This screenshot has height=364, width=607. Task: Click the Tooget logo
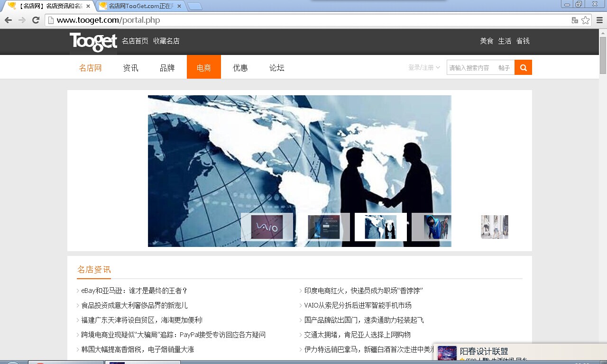click(93, 42)
